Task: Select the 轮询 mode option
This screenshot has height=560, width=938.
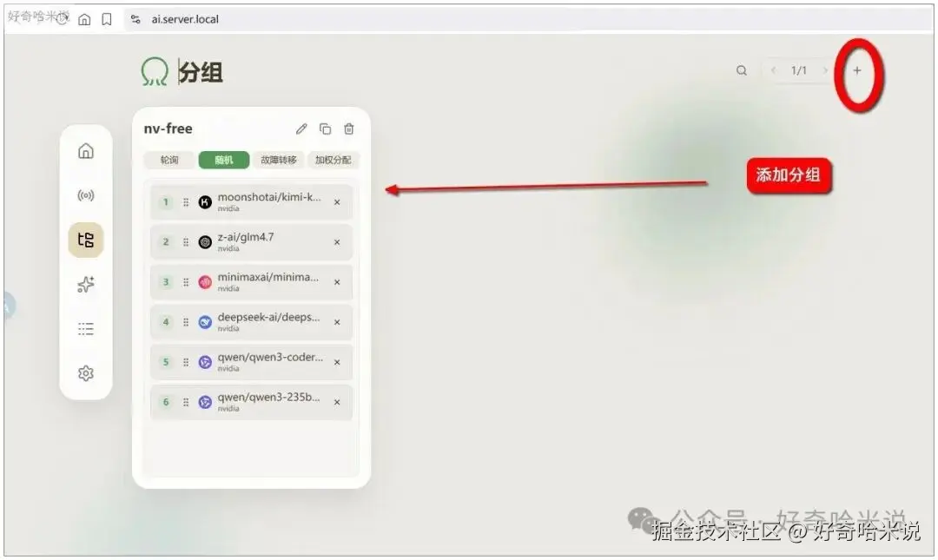Action: tap(169, 160)
